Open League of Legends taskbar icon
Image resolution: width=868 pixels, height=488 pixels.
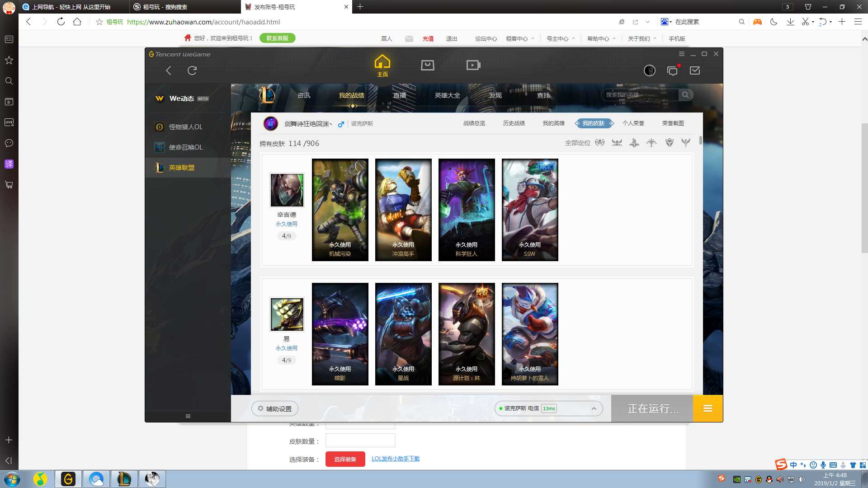pos(124,479)
